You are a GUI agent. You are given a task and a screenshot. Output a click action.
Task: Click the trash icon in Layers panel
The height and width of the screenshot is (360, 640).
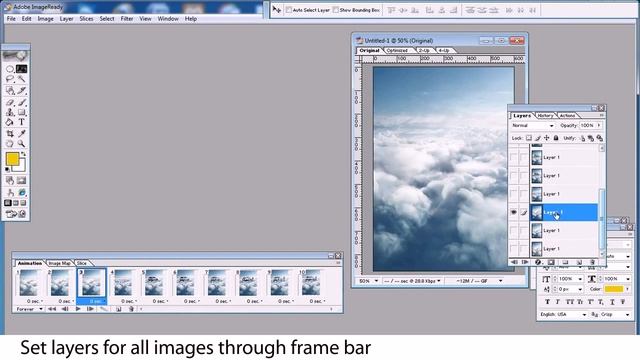point(592,262)
